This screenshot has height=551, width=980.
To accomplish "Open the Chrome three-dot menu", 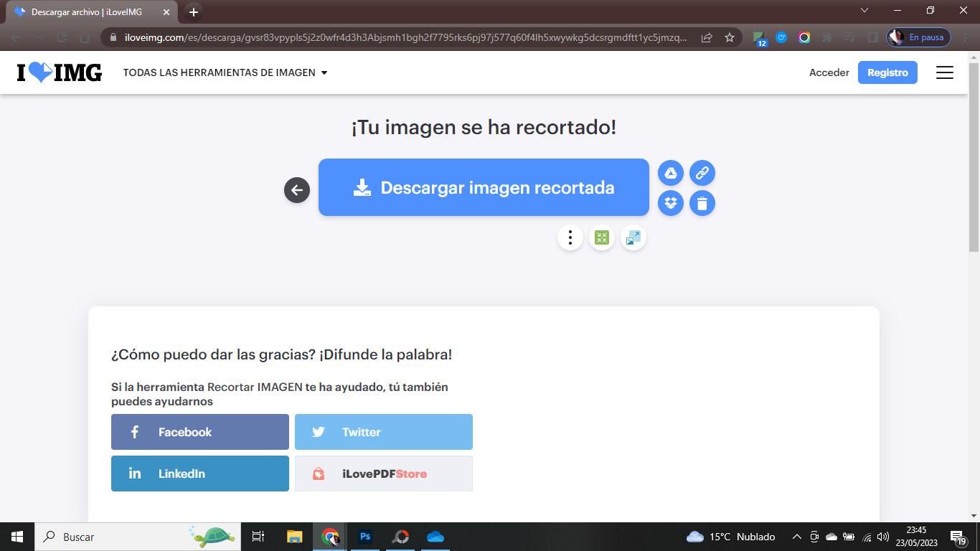I will pyautogui.click(x=965, y=37).
